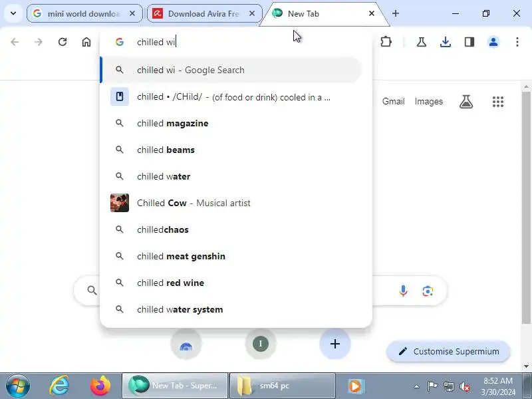Open the Images link
This screenshot has width=532, height=399.
pyautogui.click(x=428, y=102)
